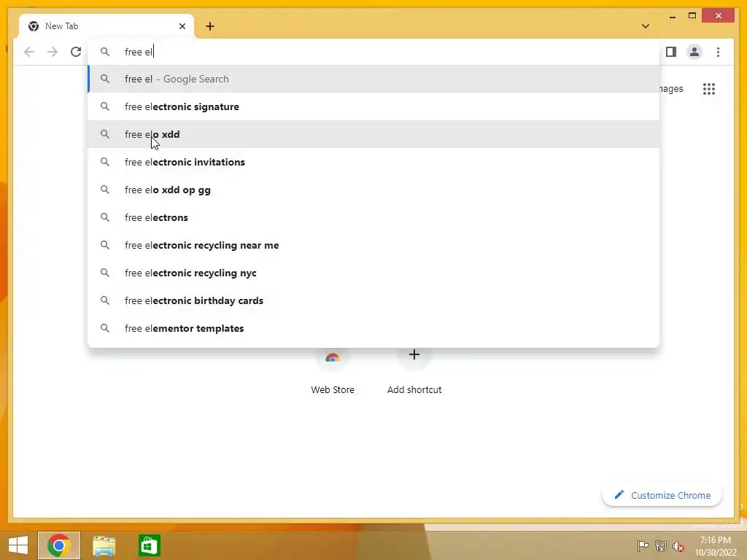Pick 'free electronic recycling near me' suggestion

tap(374, 245)
